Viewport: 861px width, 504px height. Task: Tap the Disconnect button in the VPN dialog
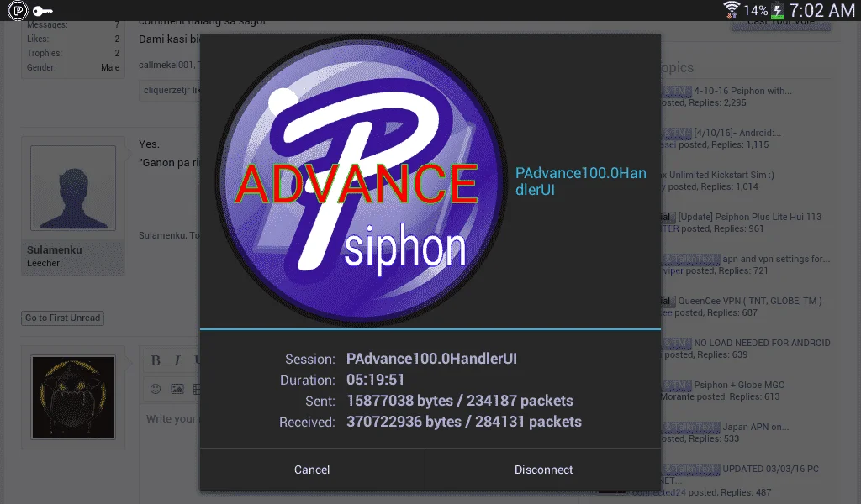point(543,470)
